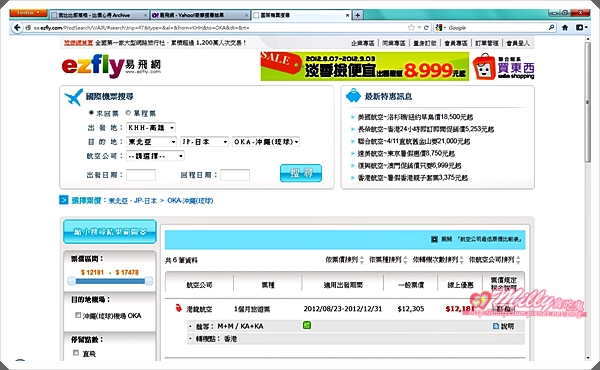The height and width of the screenshot is (370, 600).
Task: Close the active third tab
Action: [x=347, y=15]
